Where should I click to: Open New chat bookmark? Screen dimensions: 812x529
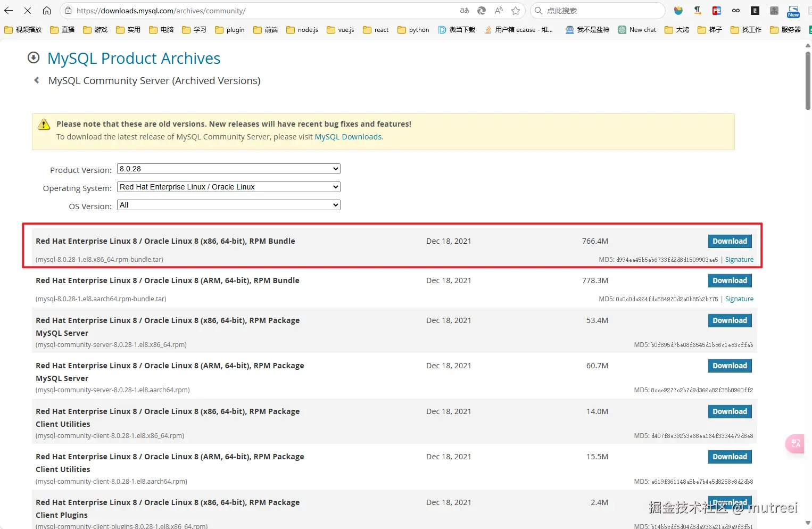click(637, 30)
